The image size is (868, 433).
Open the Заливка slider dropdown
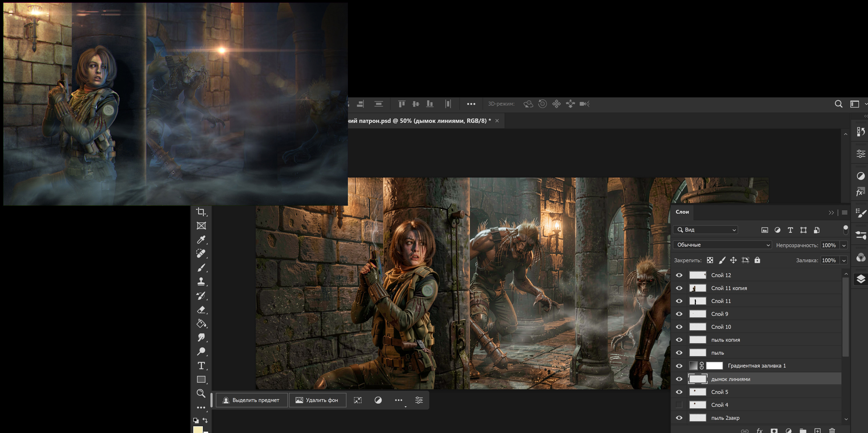pyautogui.click(x=844, y=260)
